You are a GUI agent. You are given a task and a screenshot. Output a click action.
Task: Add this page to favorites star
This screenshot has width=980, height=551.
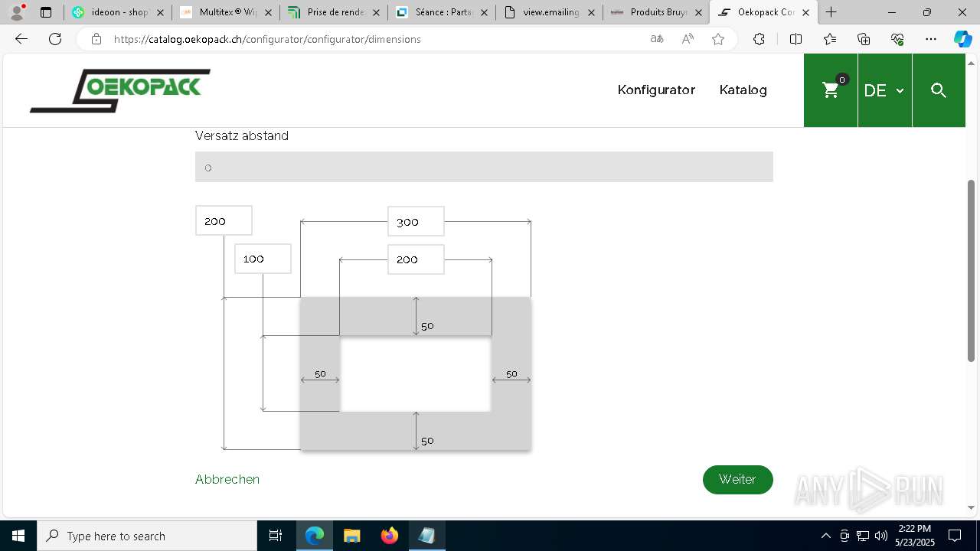[718, 39]
